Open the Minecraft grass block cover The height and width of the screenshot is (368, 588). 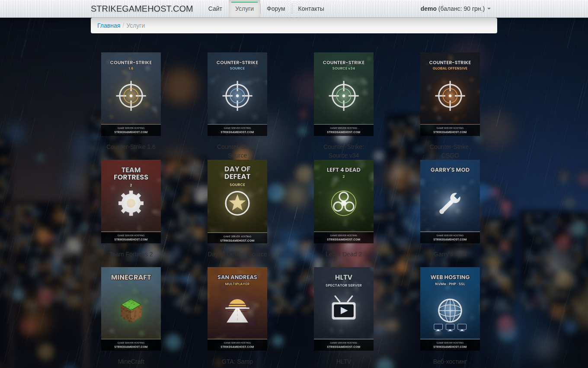[131, 309]
